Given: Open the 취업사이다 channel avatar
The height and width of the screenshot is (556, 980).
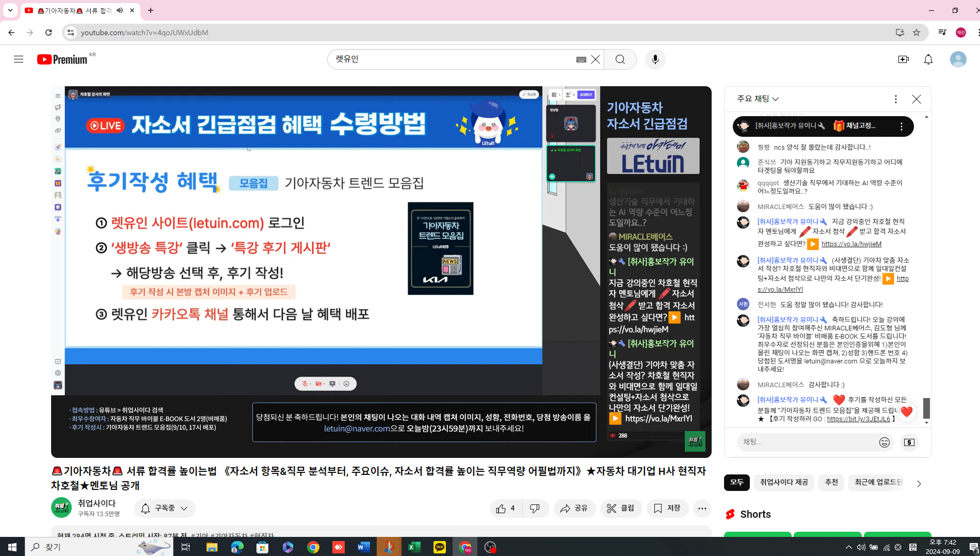Looking at the screenshot, I should pyautogui.click(x=61, y=507).
